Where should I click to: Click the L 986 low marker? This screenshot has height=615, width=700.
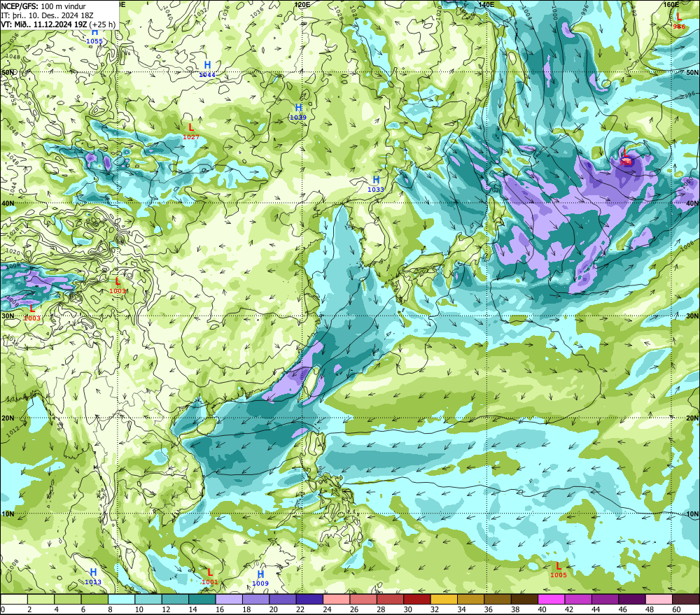[x=679, y=22]
